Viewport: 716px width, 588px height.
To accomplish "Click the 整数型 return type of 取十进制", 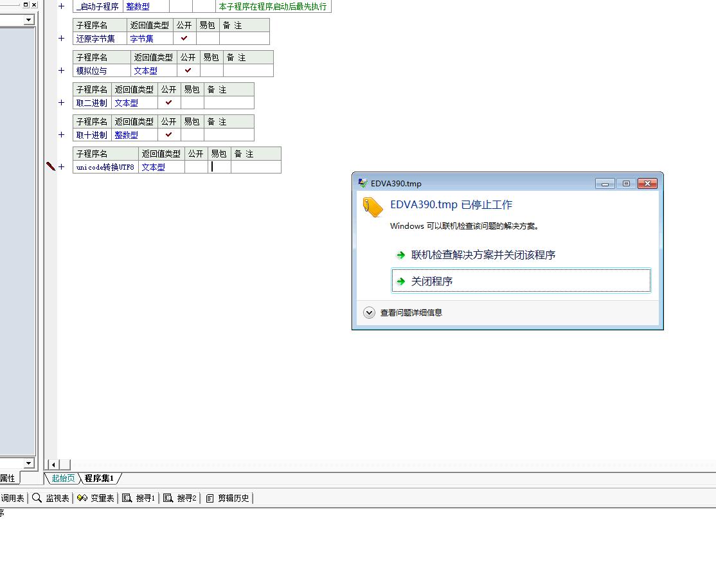I will pos(135,135).
